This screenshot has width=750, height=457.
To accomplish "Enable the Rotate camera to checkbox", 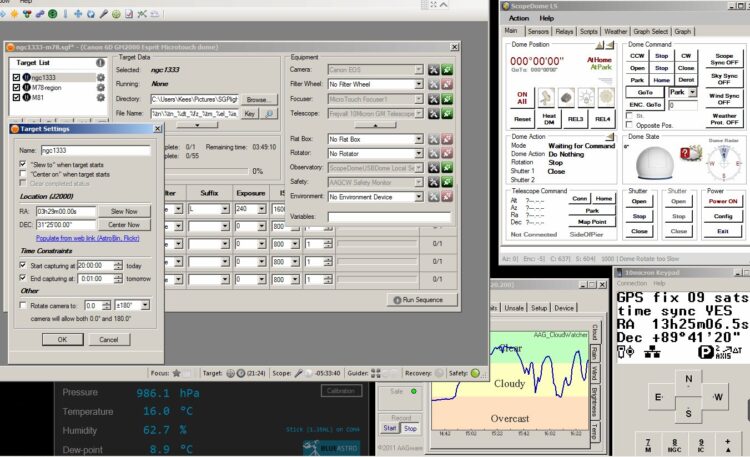I will coord(22,305).
